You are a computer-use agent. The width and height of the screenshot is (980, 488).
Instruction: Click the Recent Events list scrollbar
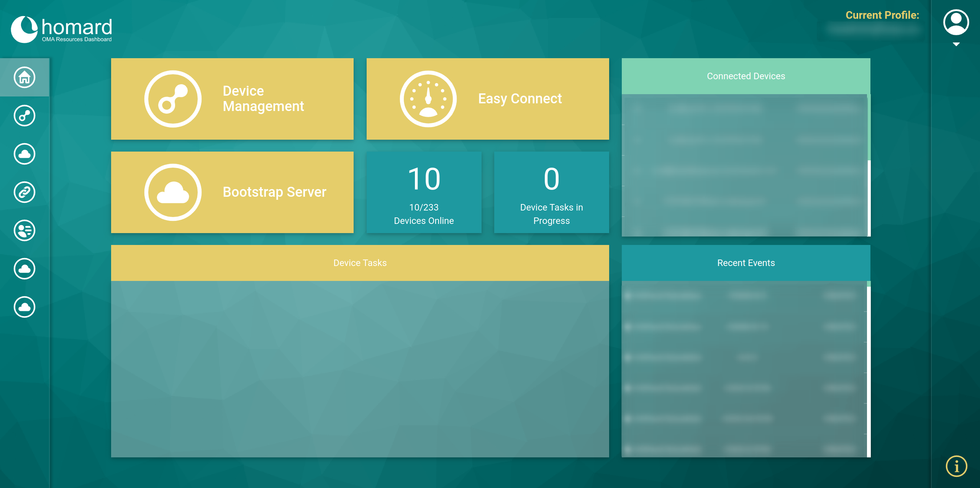pyautogui.click(x=869, y=369)
